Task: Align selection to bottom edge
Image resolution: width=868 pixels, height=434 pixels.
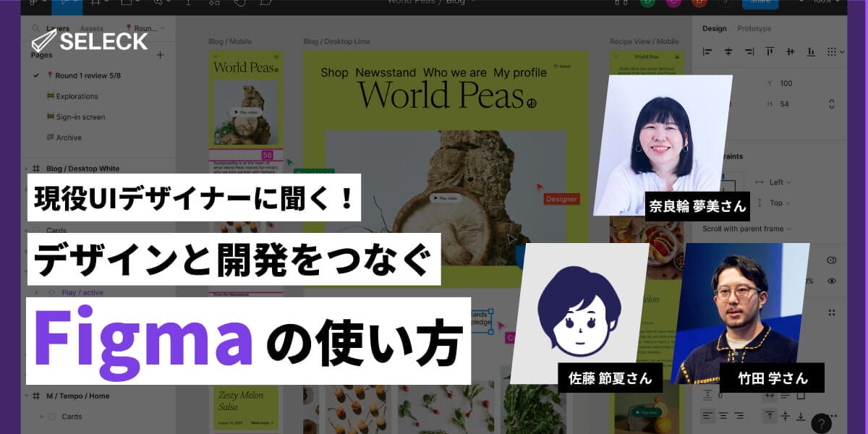Action: tap(812, 51)
